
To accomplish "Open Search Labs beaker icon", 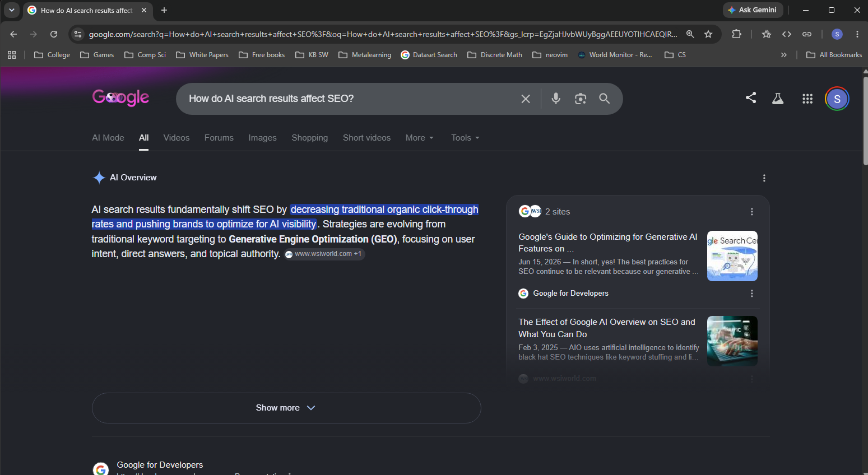I will point(778,99).
